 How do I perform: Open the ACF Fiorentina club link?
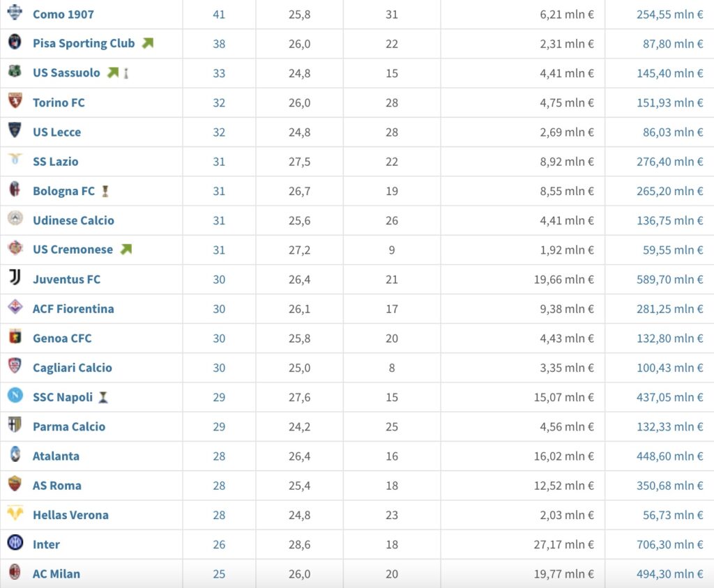pyautogui.click(x=73, y=309)
